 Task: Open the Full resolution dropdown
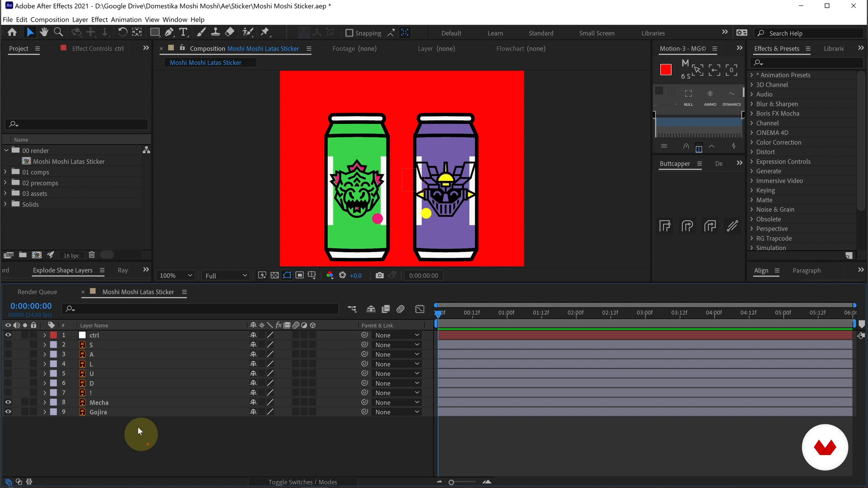(x=226, y=276)
